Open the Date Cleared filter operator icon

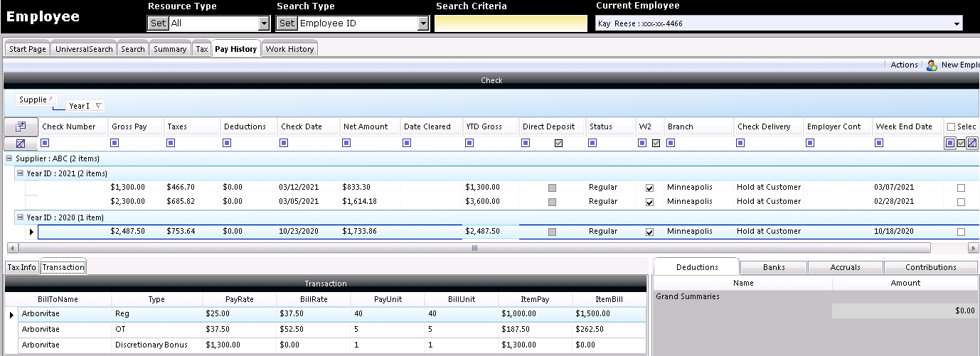point(408,143)
